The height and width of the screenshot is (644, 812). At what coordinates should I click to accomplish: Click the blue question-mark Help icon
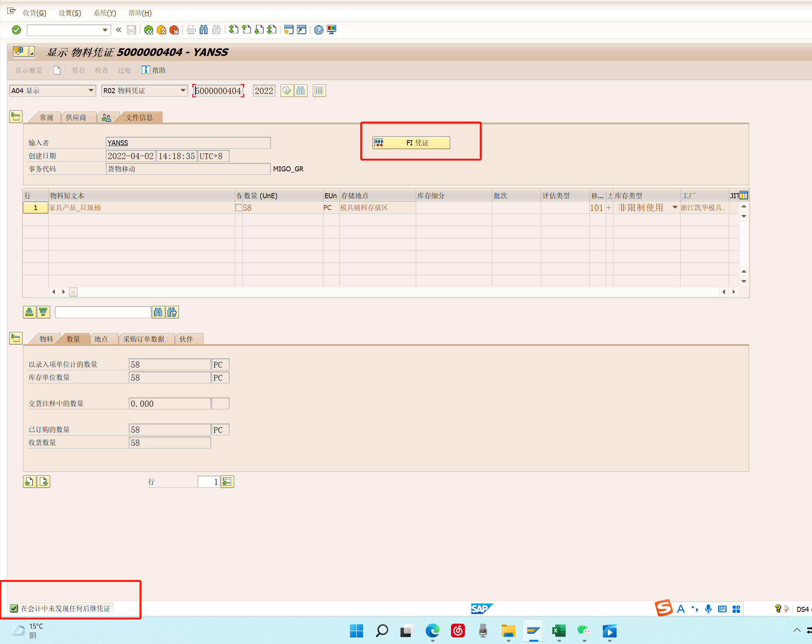pyautogui.click(x=318, y=30)
